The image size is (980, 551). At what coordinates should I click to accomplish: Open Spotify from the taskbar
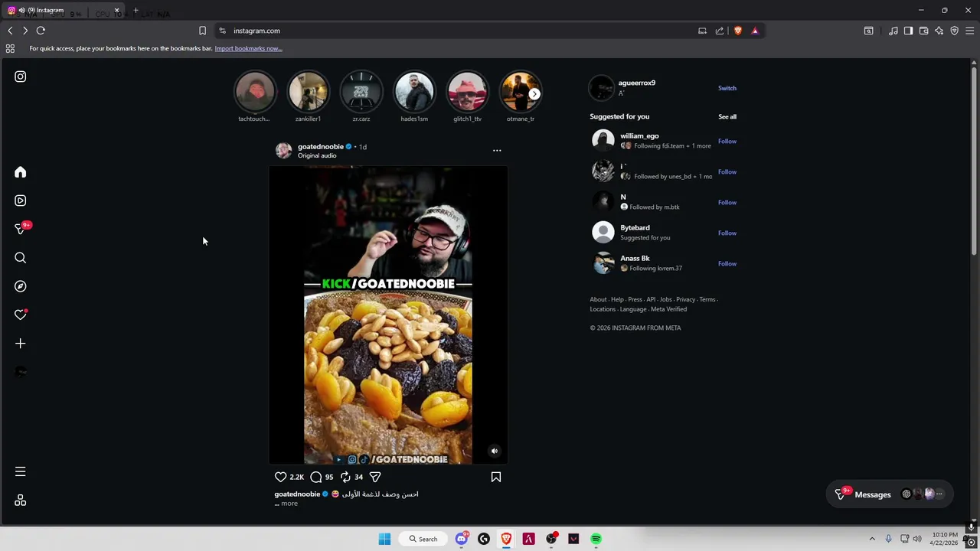pyautogui.click(x=596, y=539)
